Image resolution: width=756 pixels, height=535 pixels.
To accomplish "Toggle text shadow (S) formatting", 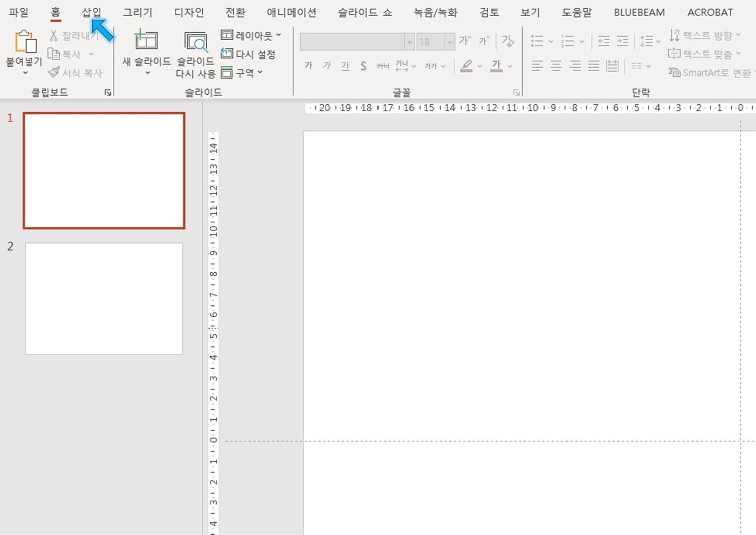I will pyautogui.click(x=363, y=66).
